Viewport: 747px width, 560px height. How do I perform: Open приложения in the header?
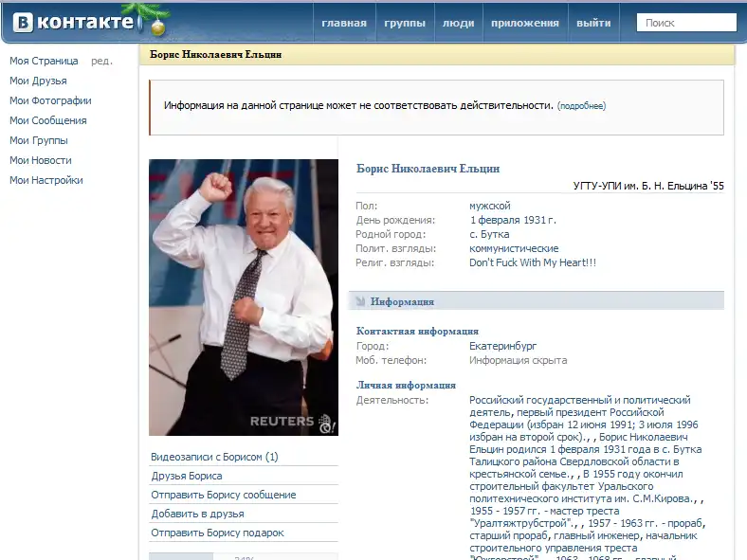(524, 24)
